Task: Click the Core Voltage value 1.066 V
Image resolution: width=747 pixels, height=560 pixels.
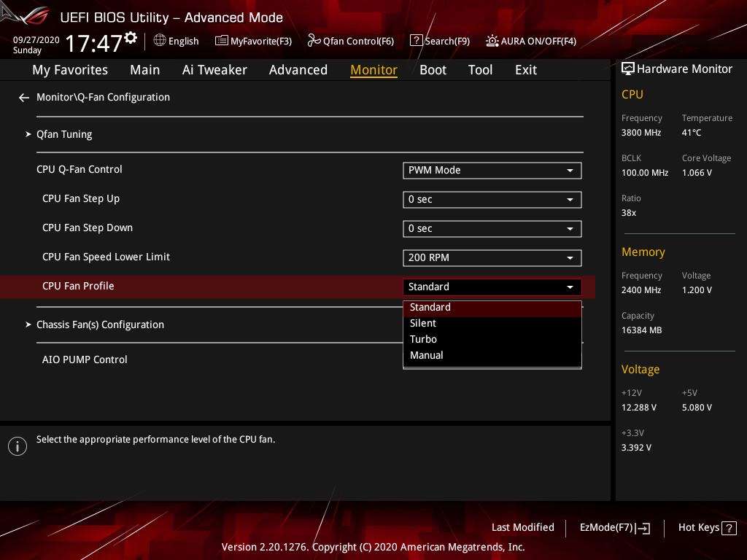Action: pyautogui.click(x=697, y=173)
